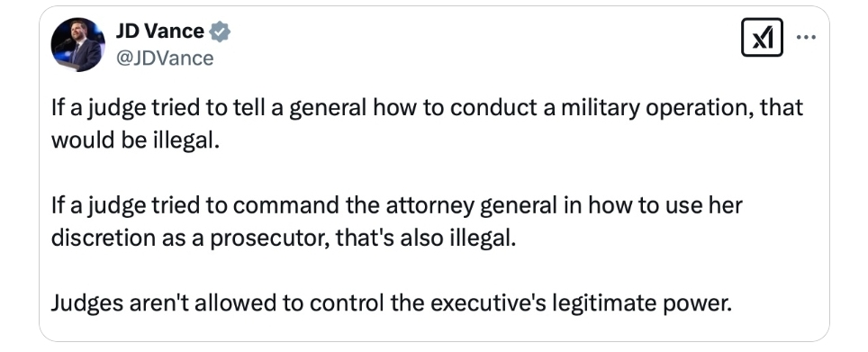Select first paragraph line about a general
Viewport: 868px width, 352px height.
[427, 107]
